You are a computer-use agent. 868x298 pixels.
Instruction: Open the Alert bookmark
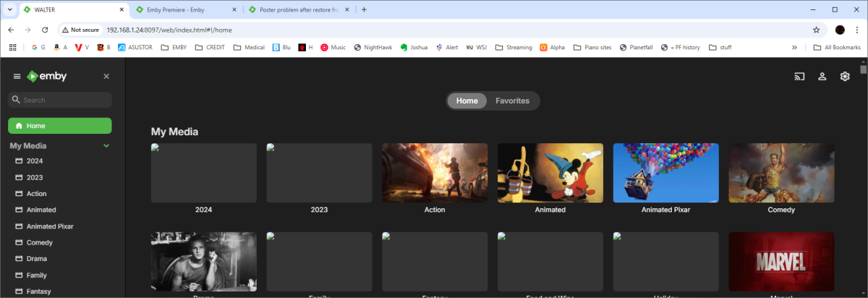[447, 47]
